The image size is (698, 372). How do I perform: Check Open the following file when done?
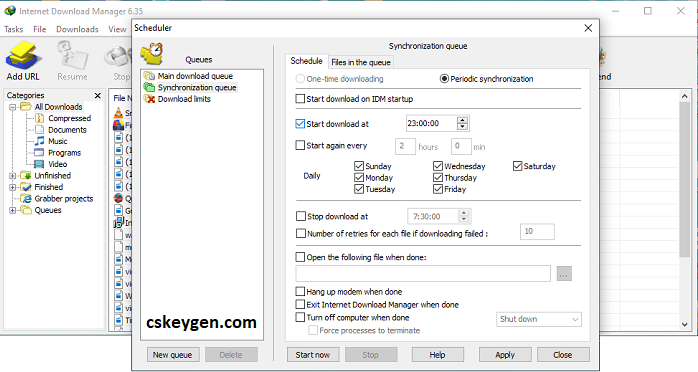coord(300,257)
